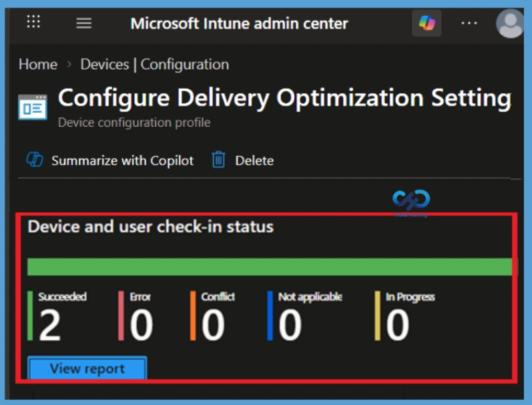Open the app launcher grid icon
This screenshot has width=532, height=405.
(33, 22)
